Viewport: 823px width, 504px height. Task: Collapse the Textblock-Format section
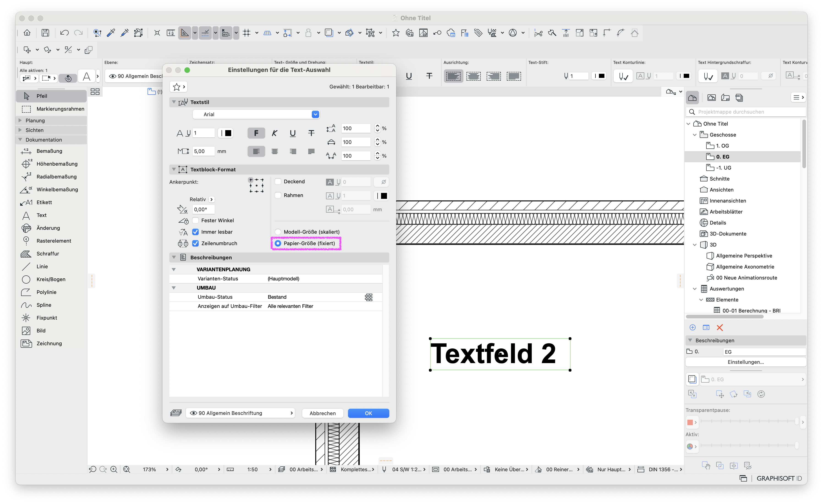pos(174,170)
